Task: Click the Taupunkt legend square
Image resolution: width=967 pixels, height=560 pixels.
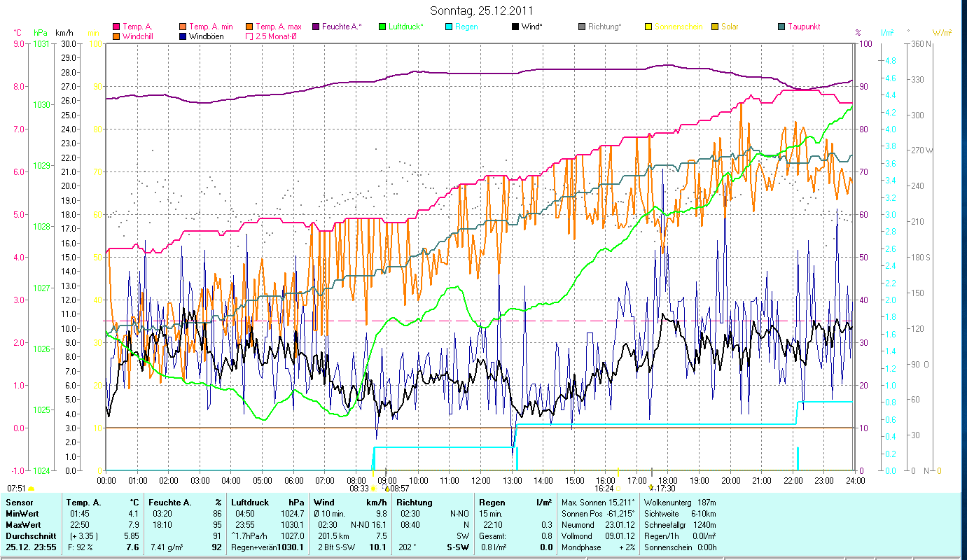Action: 781,27
